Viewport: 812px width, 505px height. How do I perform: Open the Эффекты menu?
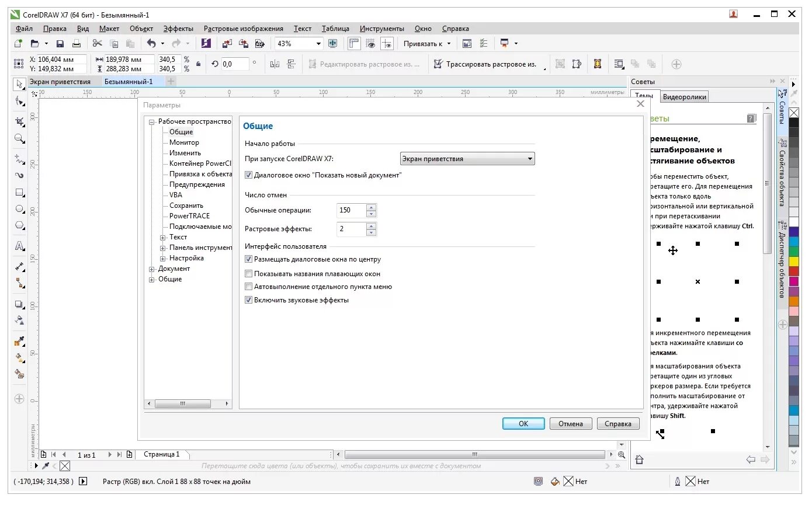[x=178, y=28]
